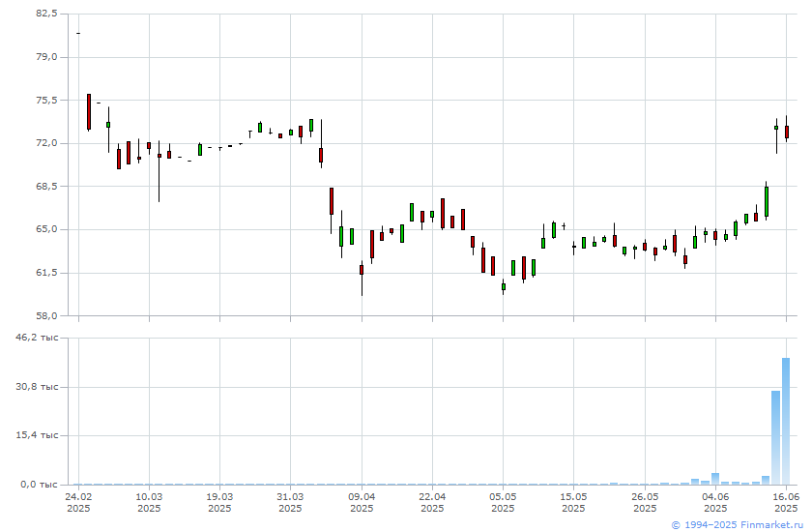
Task: Click the 72,0 price axis label
Action: (x=46, y=142)
